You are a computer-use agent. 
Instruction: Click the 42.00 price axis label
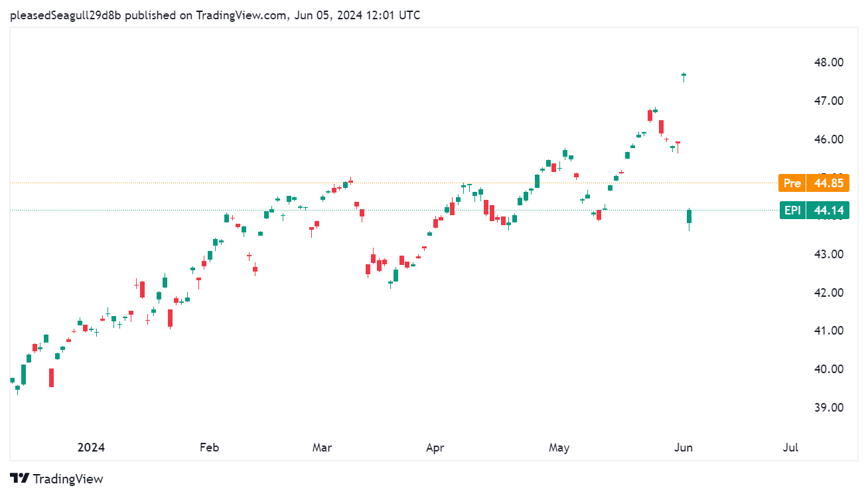[829, 293]
